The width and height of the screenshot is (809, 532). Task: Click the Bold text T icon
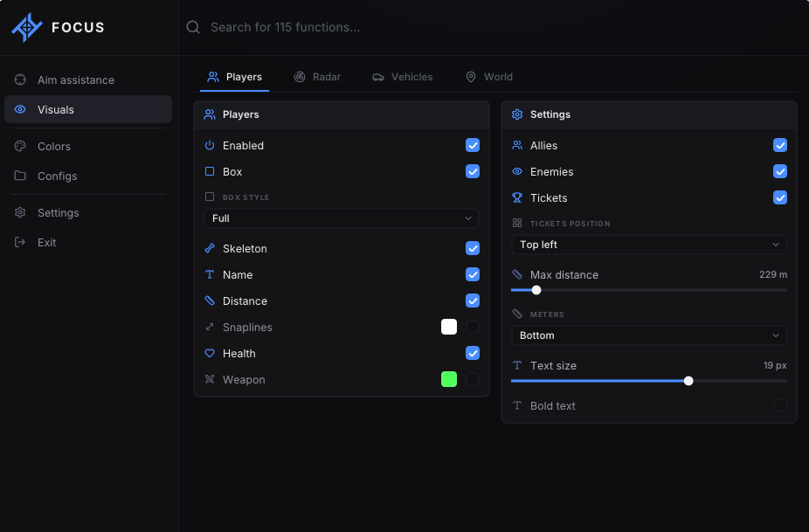point(517,405)
